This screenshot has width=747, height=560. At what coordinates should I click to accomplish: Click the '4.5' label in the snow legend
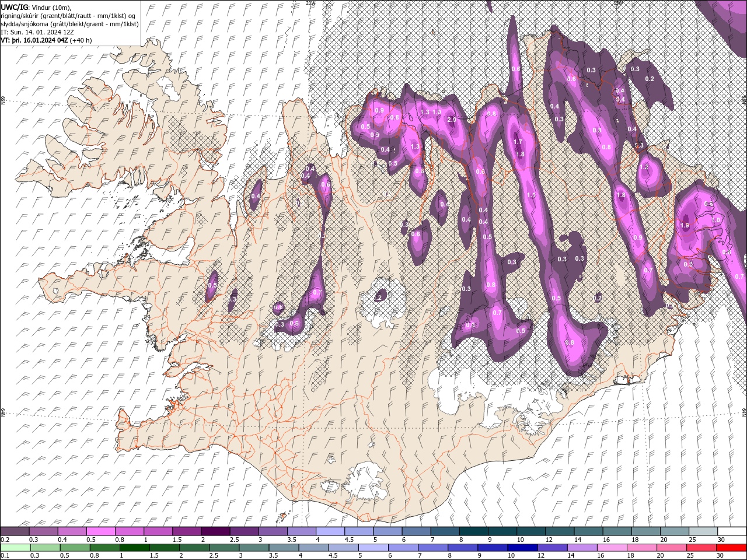point(348,540)
